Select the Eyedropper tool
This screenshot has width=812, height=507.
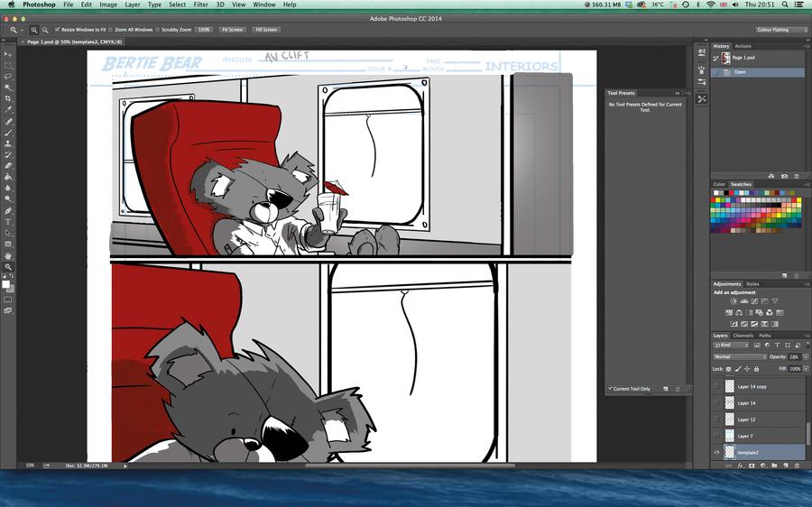[x=8, y=109]
